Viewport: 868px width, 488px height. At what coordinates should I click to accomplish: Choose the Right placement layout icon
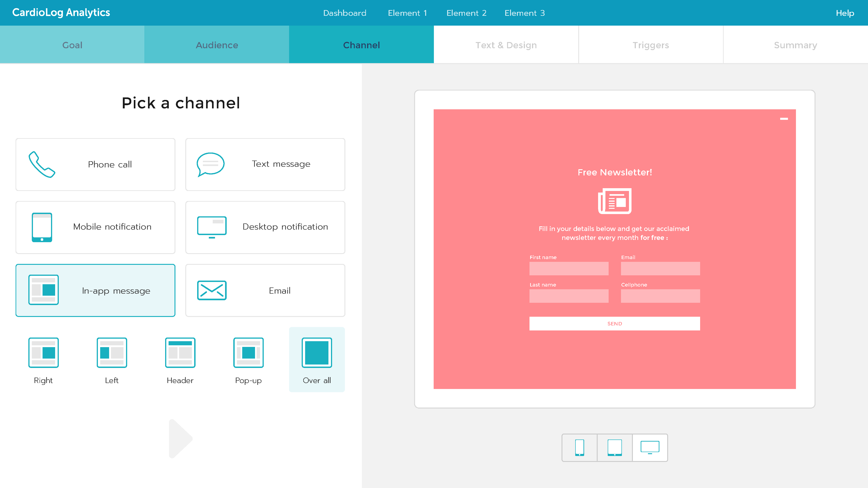tap(43, 353)
